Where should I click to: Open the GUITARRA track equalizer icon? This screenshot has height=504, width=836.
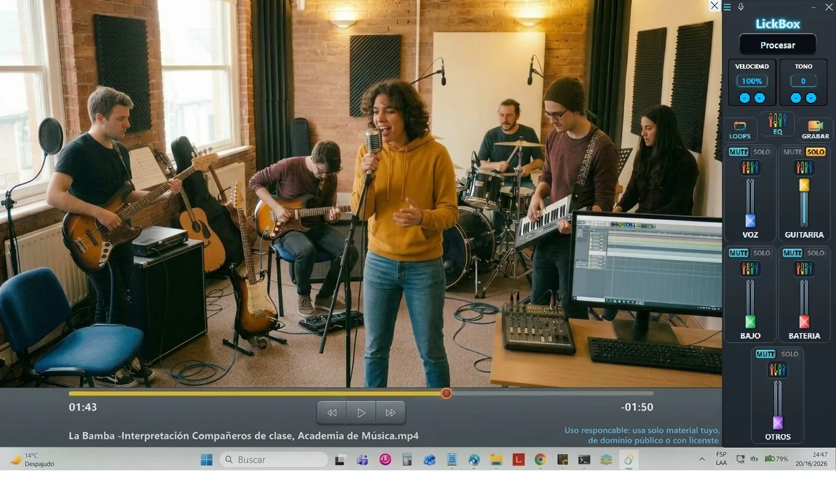coord(804,167)
